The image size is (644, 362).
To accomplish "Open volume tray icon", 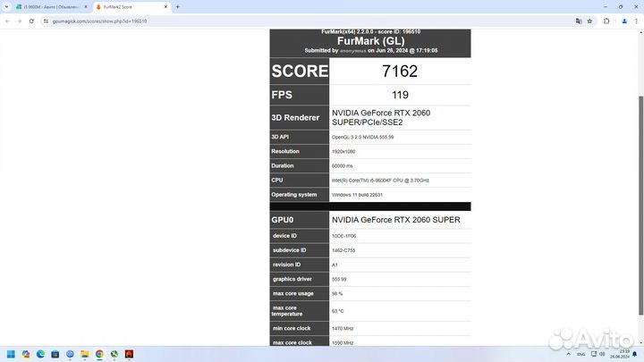I will tap(602, 354).
